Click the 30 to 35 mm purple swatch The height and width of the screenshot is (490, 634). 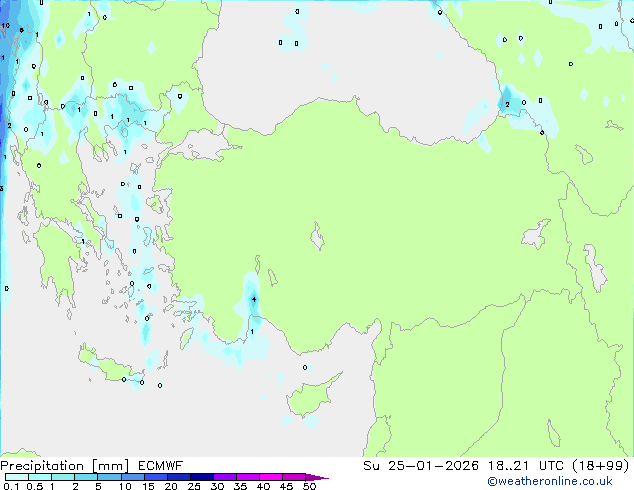click(x=224, y=477)
